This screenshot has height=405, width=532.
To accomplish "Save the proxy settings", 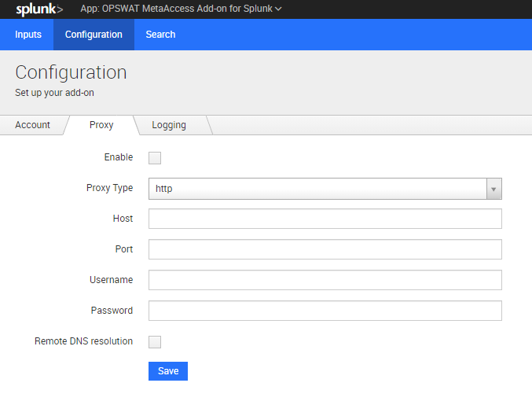I will [168, 371].
